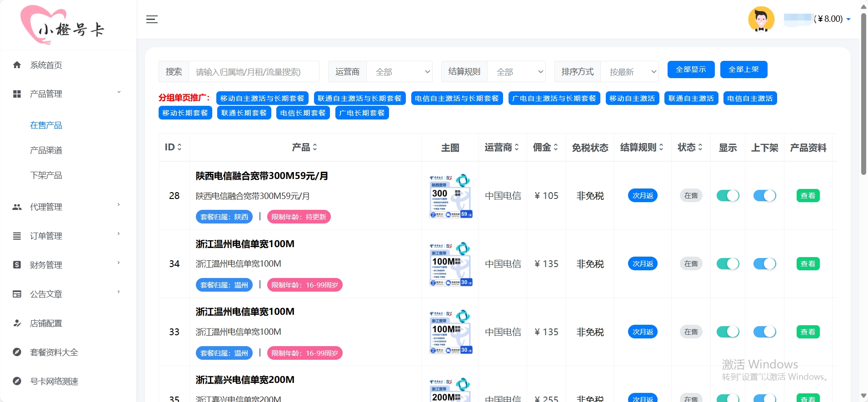
Task: Focus the search input field
Action: click(x=254, y=72)
